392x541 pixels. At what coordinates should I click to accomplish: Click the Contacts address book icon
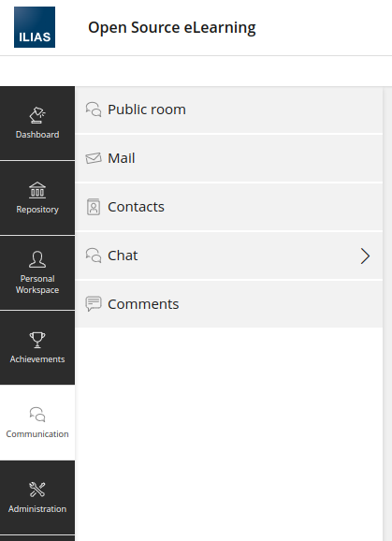pyautogui.click(x=94, y=207)
